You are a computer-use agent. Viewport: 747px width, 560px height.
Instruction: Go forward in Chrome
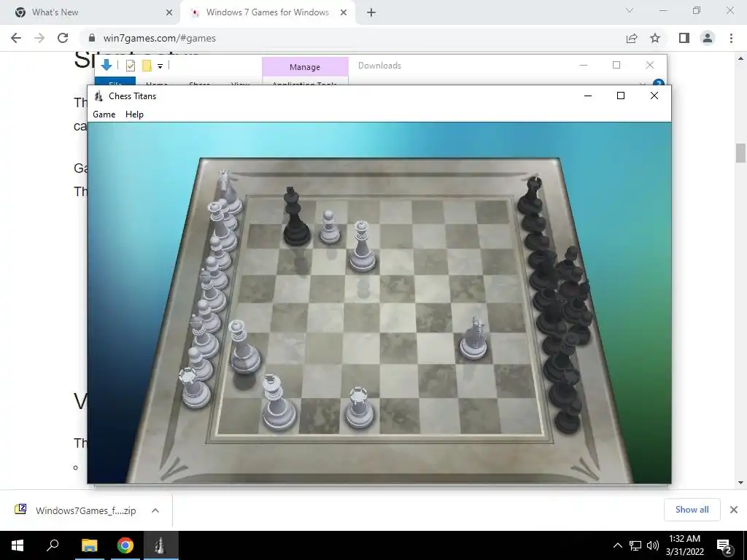pos(39,38)
